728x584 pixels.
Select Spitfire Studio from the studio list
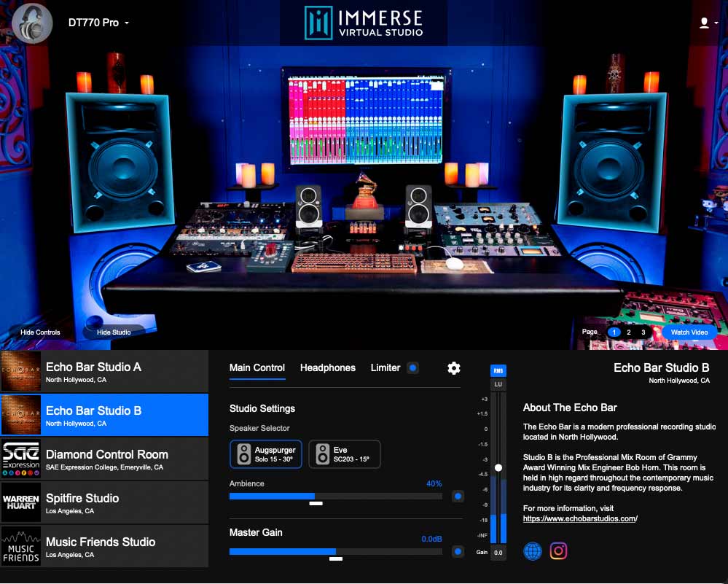(105, 502)
